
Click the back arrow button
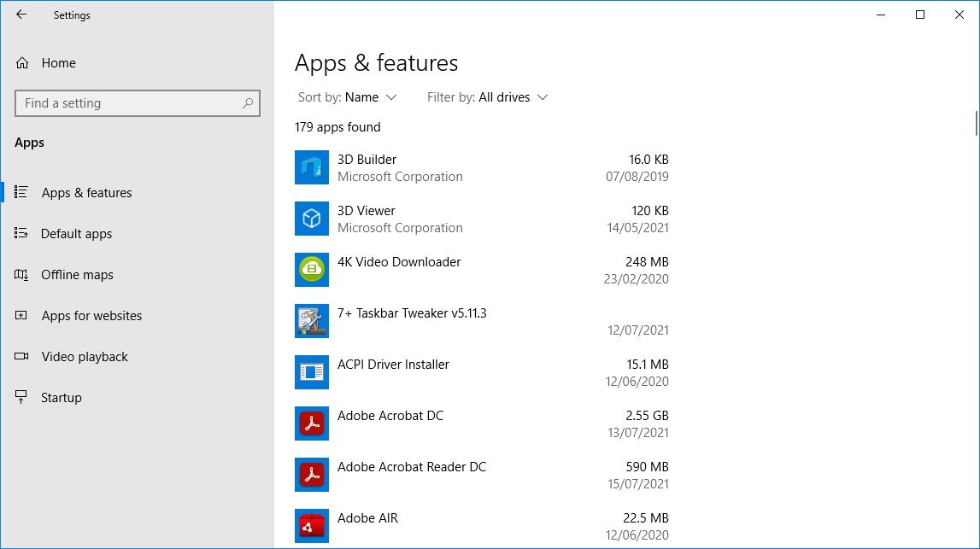pos(21,15)
